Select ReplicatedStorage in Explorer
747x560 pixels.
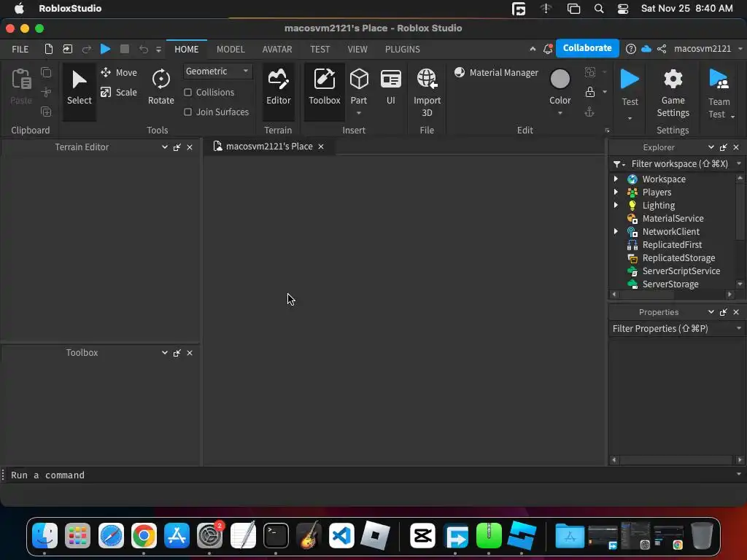tap(678, 257)
